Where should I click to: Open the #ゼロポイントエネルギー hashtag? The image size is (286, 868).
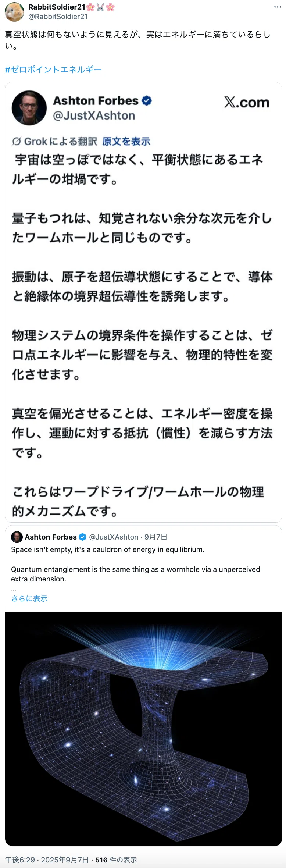[53, 70]
